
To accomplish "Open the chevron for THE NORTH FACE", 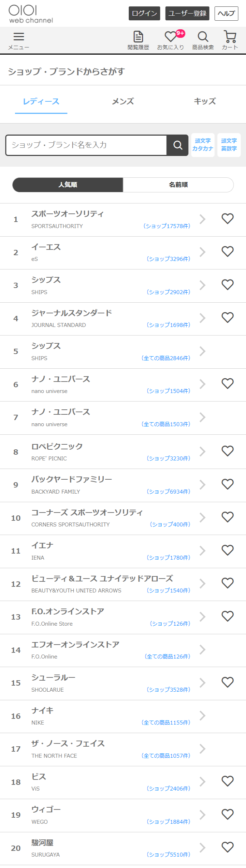I will coord(203,748).
